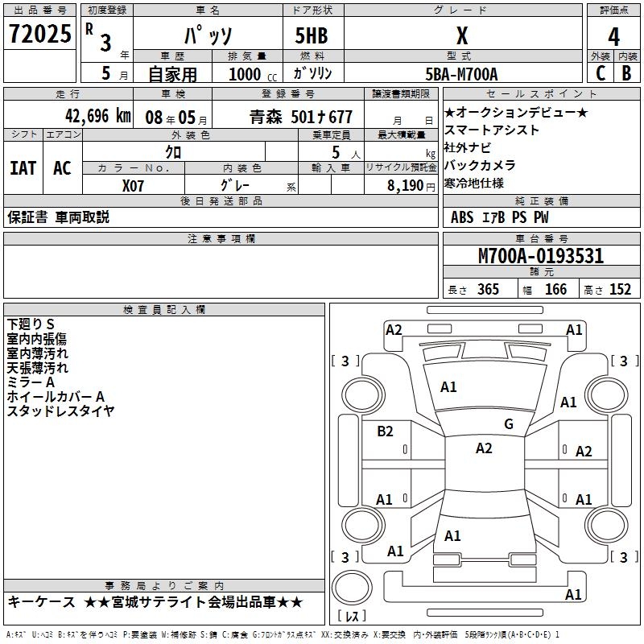The image size is (644, 644).
Task: Select registration number 青森 501ナ677
Action: (301, 117)
